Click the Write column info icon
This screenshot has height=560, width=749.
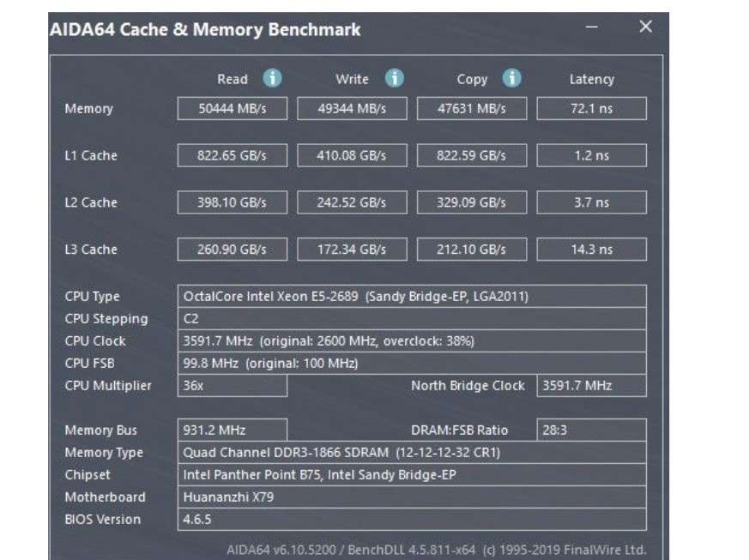coord(394,79)
